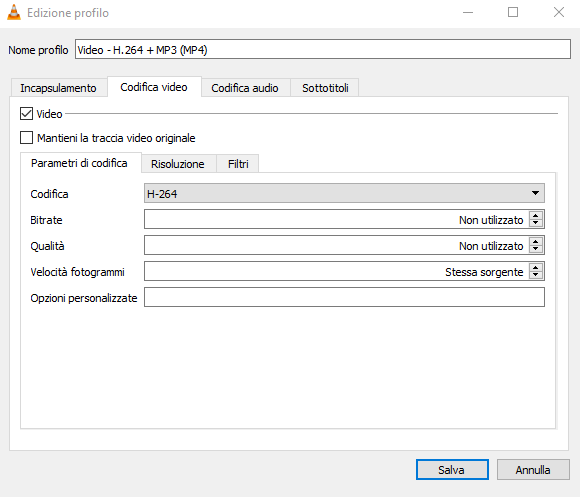
Task: Open the Filtri sub-tab
Action: tap(238, 164)
